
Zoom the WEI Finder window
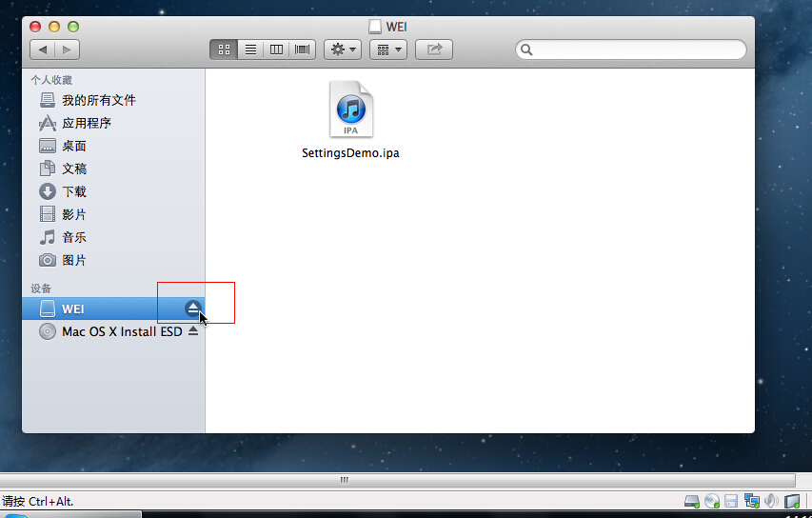[x=73, y=27]
